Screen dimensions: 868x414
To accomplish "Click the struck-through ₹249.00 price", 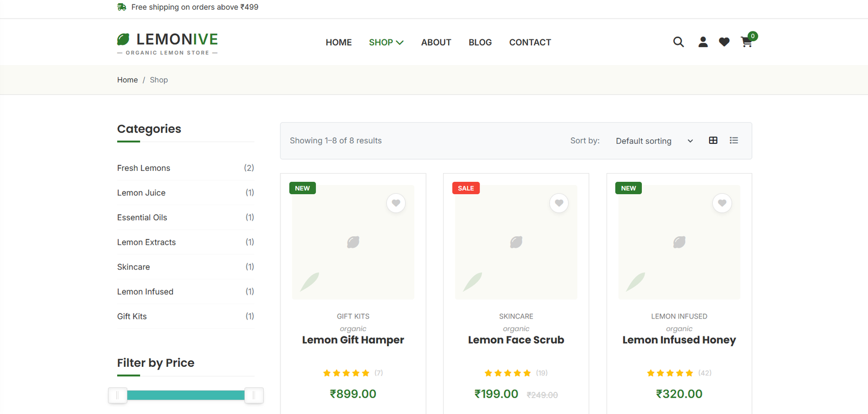I will [542, 395].
